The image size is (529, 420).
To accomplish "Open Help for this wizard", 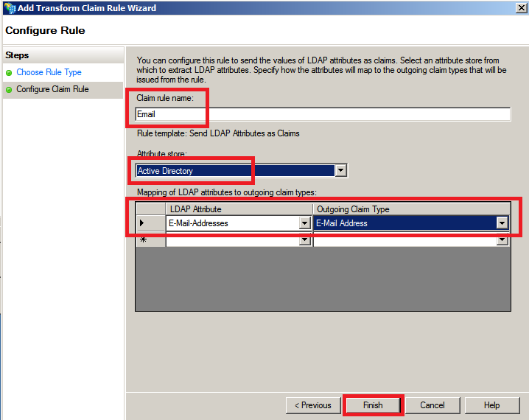I will tap(492, 405).
